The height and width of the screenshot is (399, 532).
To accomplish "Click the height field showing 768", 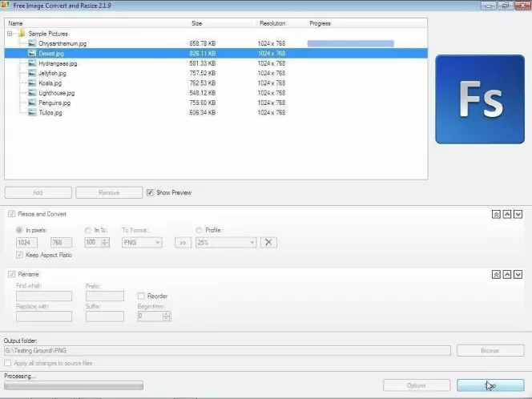I will (61, 242).
